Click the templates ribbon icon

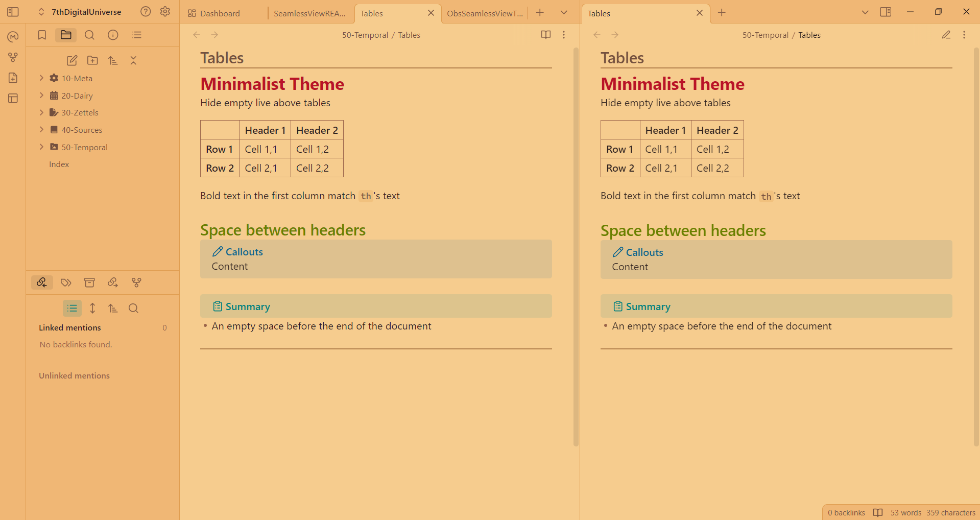click(x=13, y=78)
